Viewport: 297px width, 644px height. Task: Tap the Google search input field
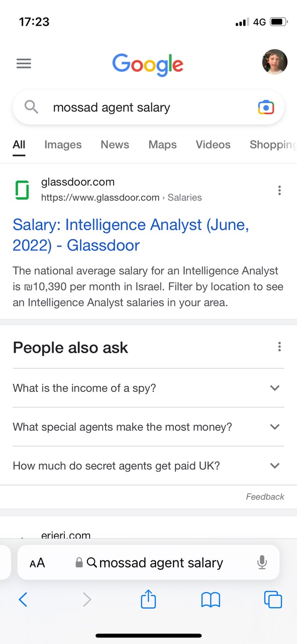point(148,107)
